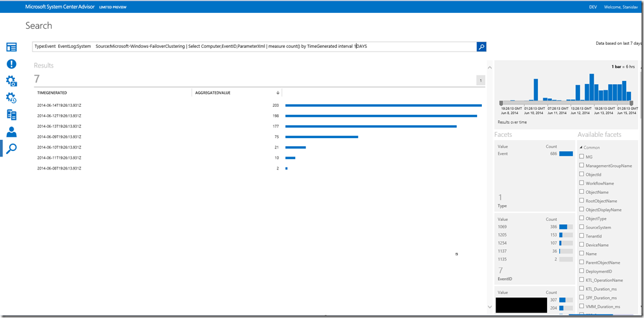The width and height of the screenshot is (644, 318).
Task: Click the DEV item in top bar
Action: [x=592, y=7]
